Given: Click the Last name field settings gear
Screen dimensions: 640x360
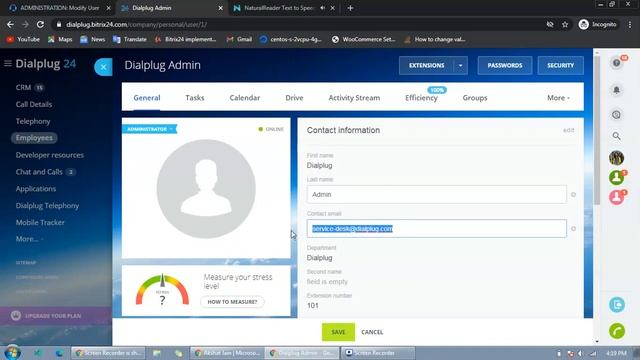Looking at the screenshot, I should (573, 195).
